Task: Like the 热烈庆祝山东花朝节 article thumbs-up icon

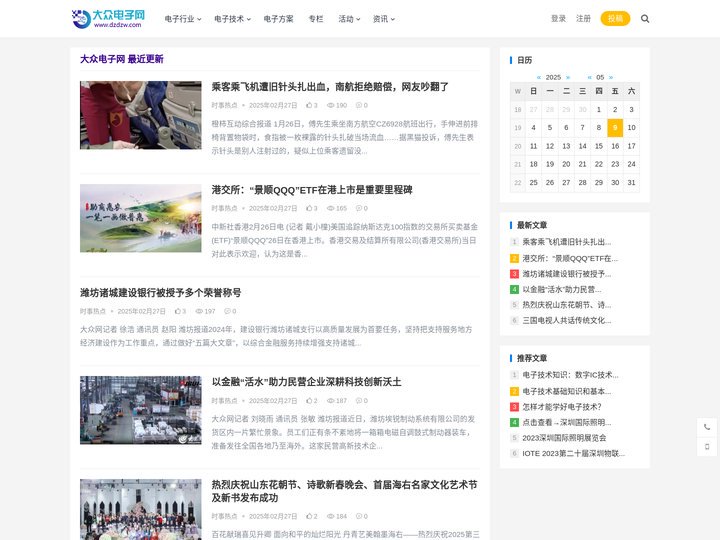Action: click(x=309, y=516)
